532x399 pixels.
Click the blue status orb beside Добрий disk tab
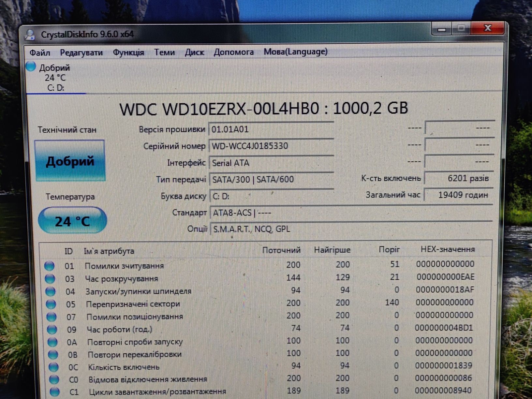point(31,66)
